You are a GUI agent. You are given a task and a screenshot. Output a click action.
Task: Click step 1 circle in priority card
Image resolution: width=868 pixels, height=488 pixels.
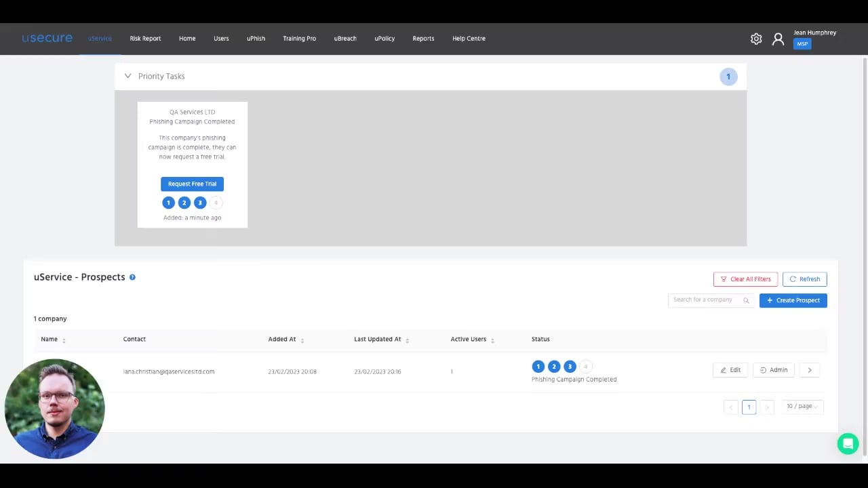pos(168,203)
